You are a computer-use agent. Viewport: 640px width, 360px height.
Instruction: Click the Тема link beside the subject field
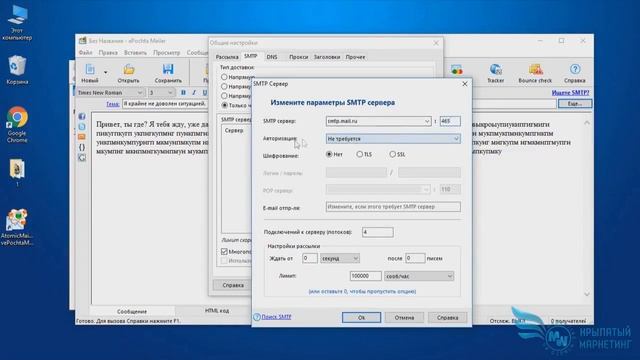pyautogui.click(x=113, y=104)
